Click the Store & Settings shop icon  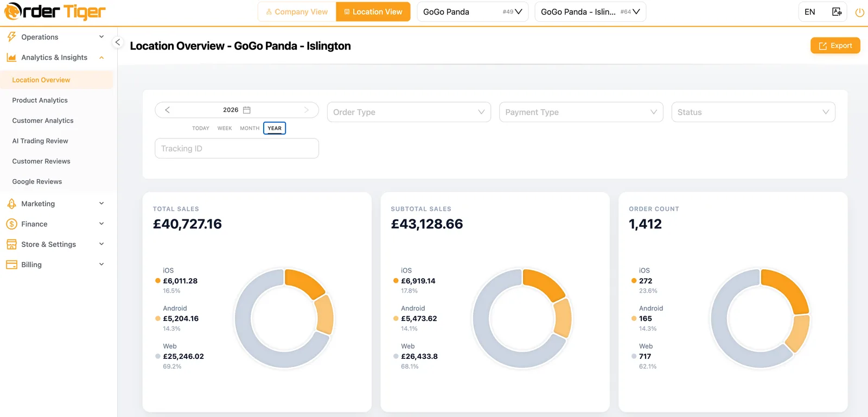point(11,244)
